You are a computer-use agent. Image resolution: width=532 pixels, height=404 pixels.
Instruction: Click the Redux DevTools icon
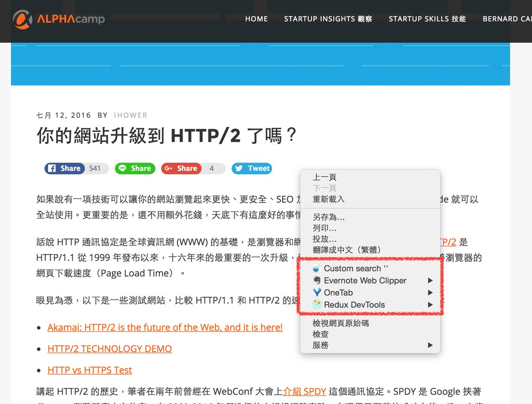pyautogui.click(x=317, y=305)
